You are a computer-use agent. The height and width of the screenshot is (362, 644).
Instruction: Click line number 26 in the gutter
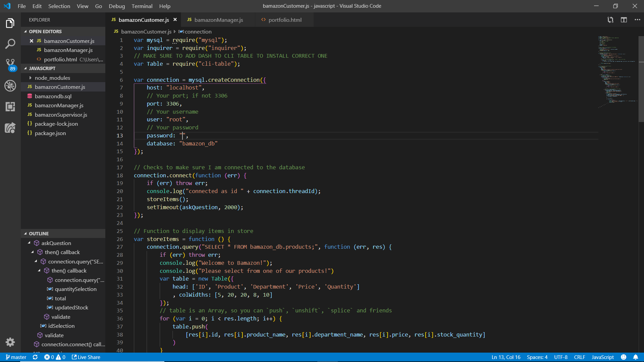tap(120, 239)
